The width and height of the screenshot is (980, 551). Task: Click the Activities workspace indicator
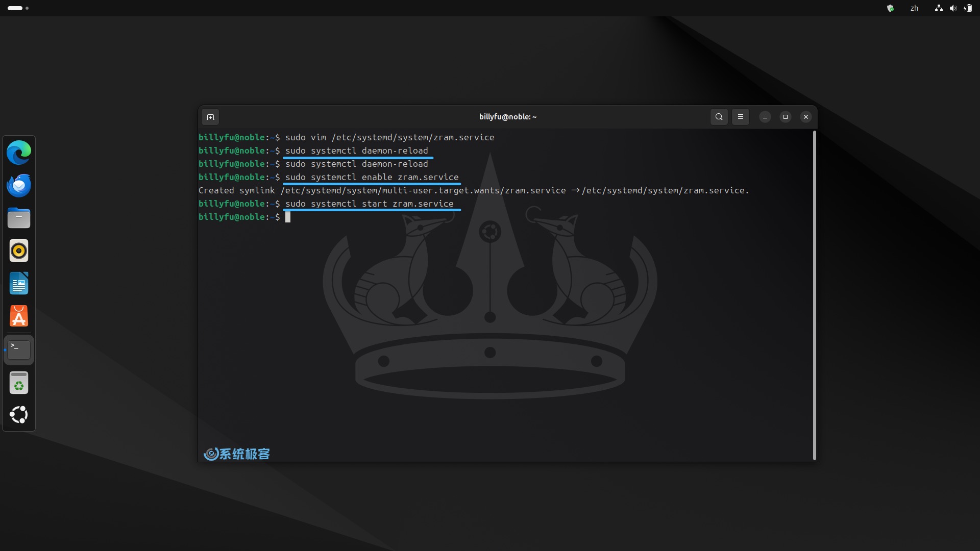[x=18, y=8]
